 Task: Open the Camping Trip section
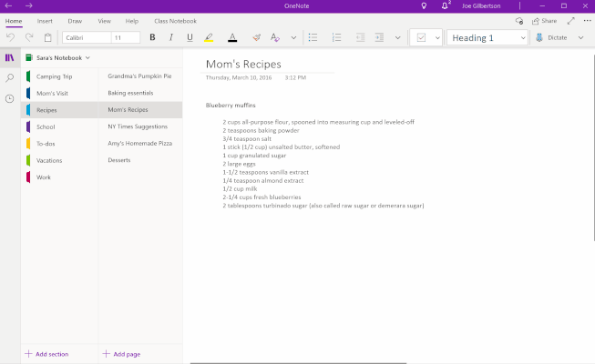(x=60, y=76)
